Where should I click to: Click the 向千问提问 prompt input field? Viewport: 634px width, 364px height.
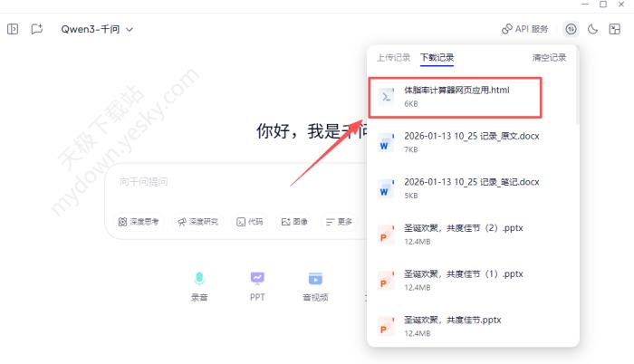point(235,182)
